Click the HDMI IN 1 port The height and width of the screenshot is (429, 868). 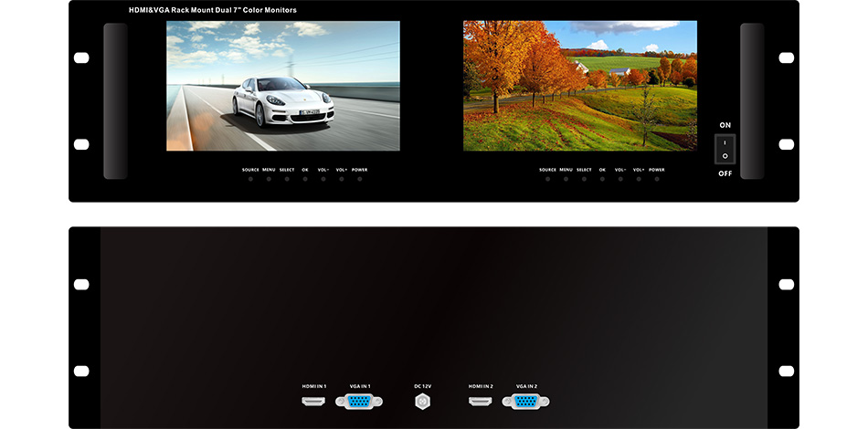(314, 401)
